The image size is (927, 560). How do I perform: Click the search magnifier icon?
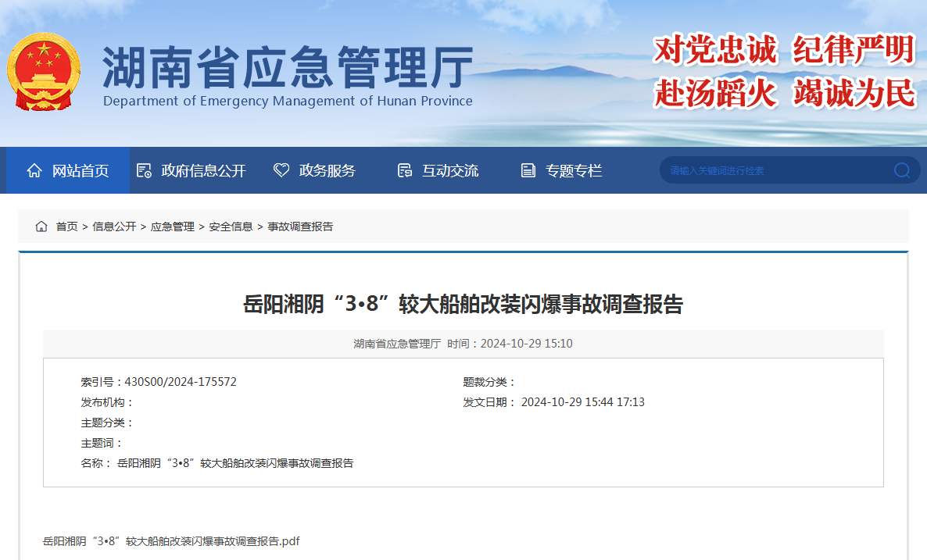click(902, 170)
